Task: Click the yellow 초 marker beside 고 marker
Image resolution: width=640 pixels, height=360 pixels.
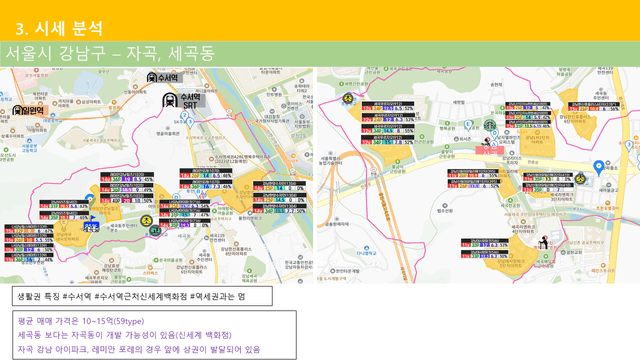Action: 146,221
